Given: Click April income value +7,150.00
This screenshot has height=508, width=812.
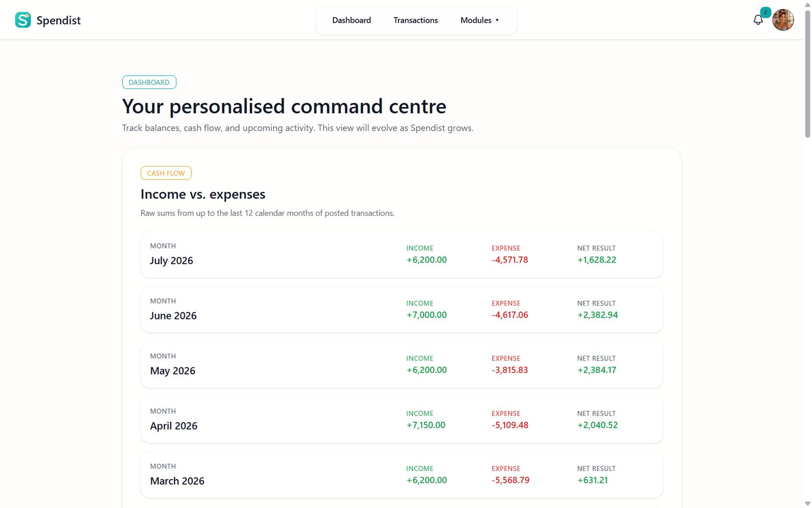Looking at the screenshot, I should point(426,425).
